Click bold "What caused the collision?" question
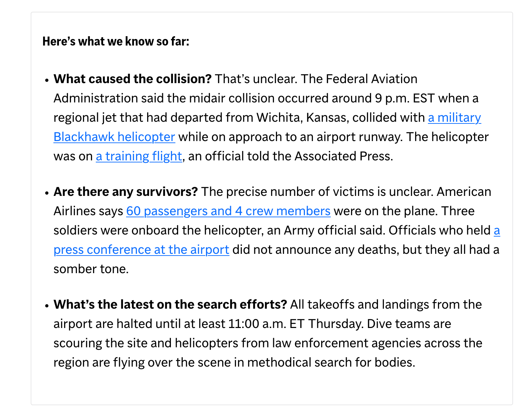The image size is (532, 418). [132, 79]
